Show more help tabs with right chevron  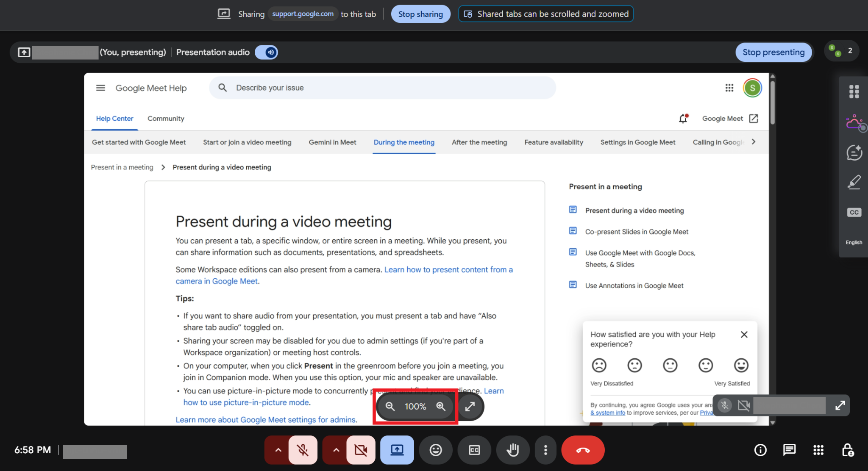754,142
